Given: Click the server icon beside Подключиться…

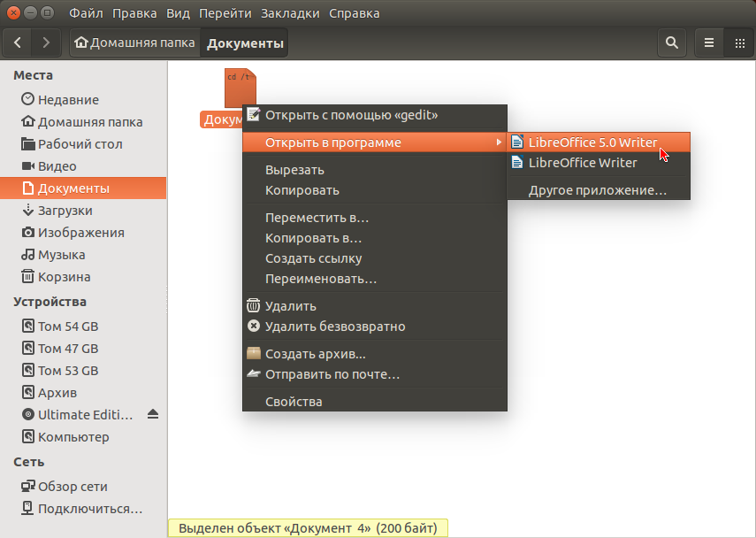Looking at the screenshot, I should tap(28, 508).
